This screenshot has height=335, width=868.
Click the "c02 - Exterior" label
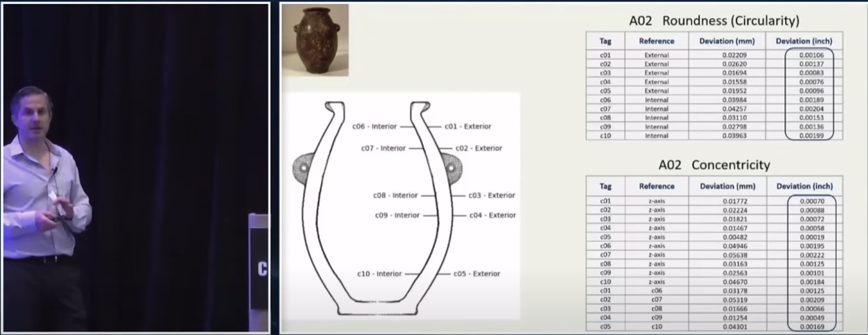(x=479, y=149)
